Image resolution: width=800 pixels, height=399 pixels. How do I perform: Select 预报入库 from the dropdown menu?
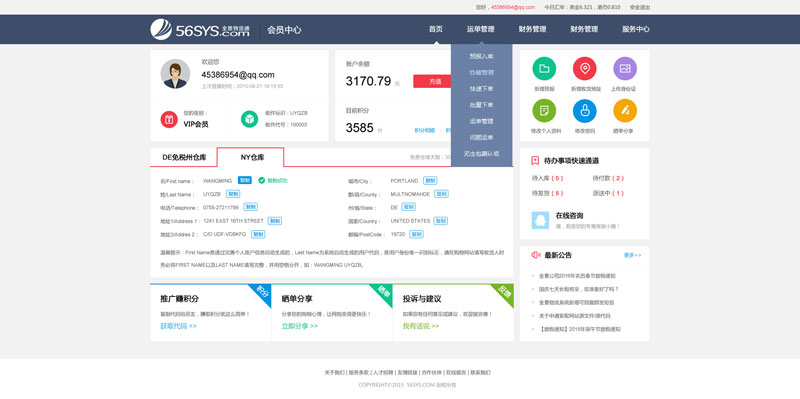[x=482, y=56]
